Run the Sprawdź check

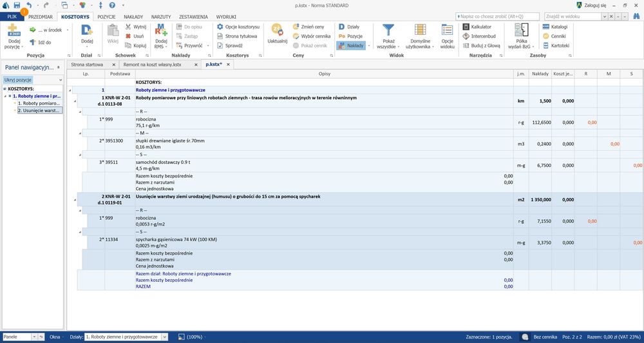tap(230, 46)
